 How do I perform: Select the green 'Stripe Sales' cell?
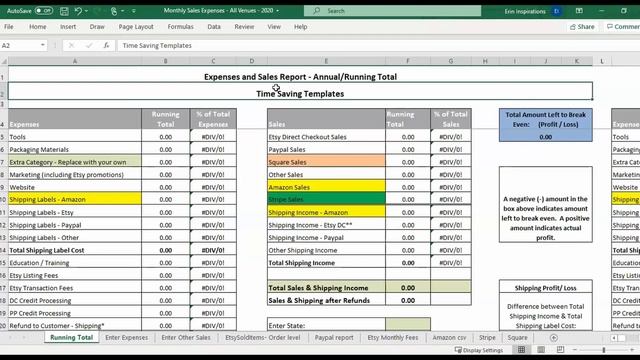326,199
